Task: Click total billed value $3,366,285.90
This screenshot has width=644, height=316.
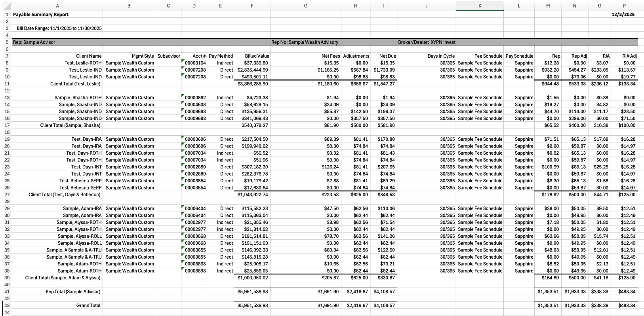Action: tap(253, 84)
